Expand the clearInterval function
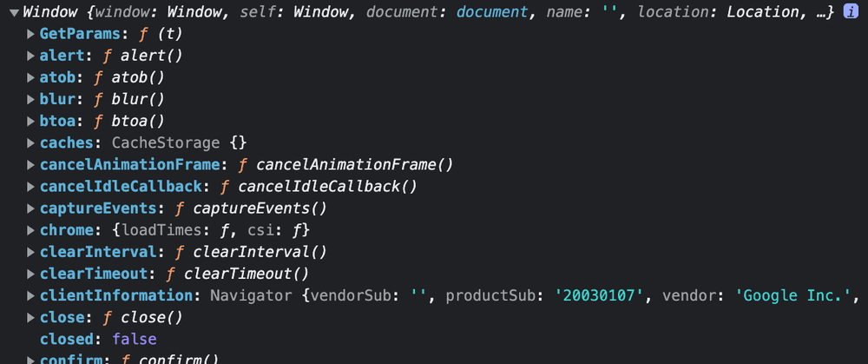The width and height of the screenshot is (868, 364). [31, 252]
